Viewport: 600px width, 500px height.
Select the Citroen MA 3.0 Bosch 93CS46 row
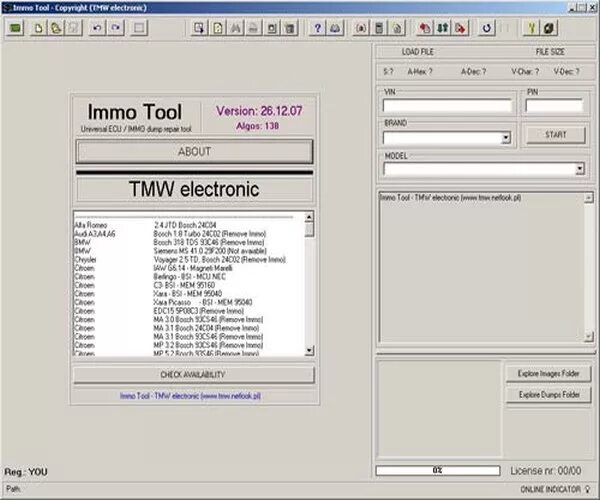click(189, 319)
